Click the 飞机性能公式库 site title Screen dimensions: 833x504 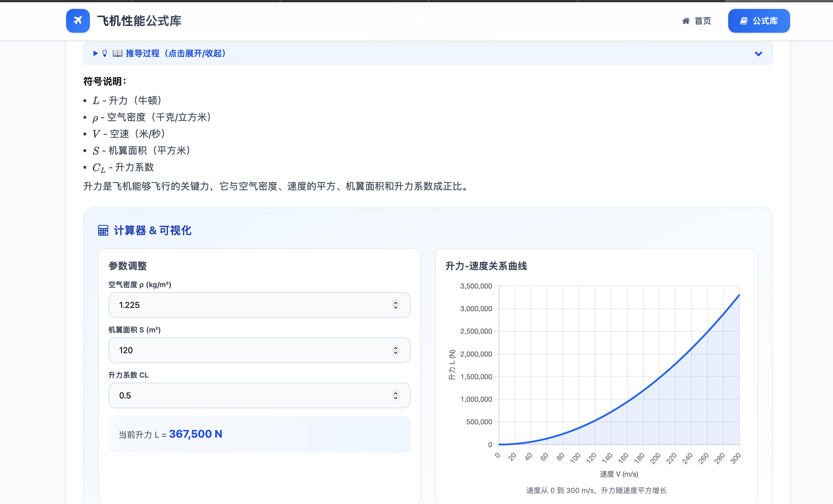pyautogui.click(x=139, y=21)
